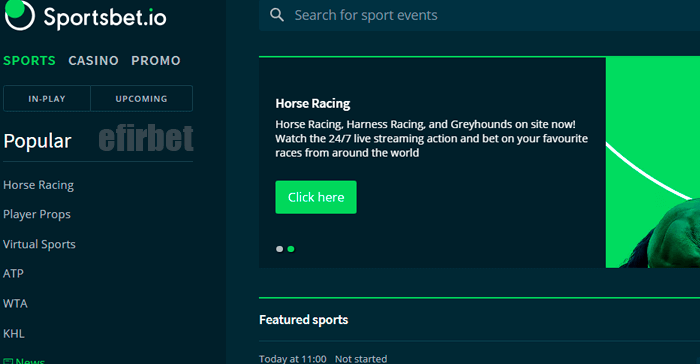Open ATP in Popular list
700x364 pixels.
click(13, 273)
